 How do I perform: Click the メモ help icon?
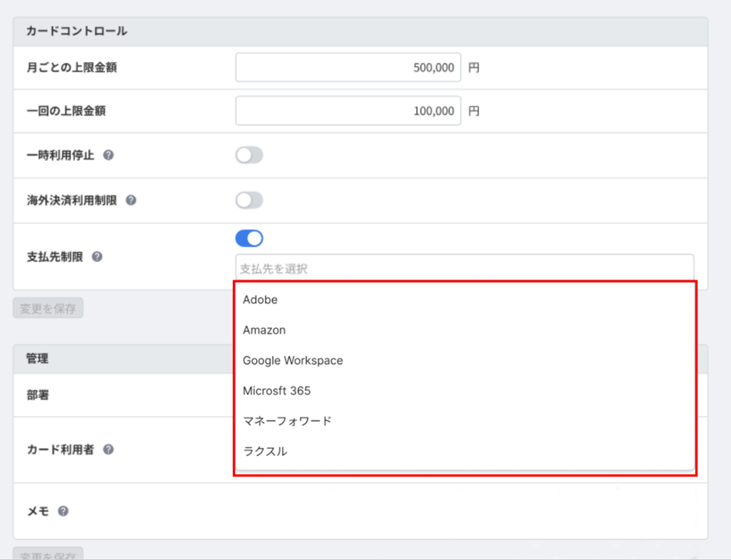click(x=63, y=511)
